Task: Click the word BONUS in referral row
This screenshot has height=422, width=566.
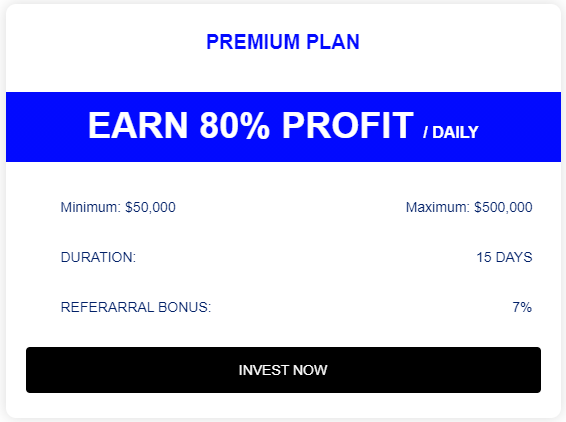Action: coord(184,307)
